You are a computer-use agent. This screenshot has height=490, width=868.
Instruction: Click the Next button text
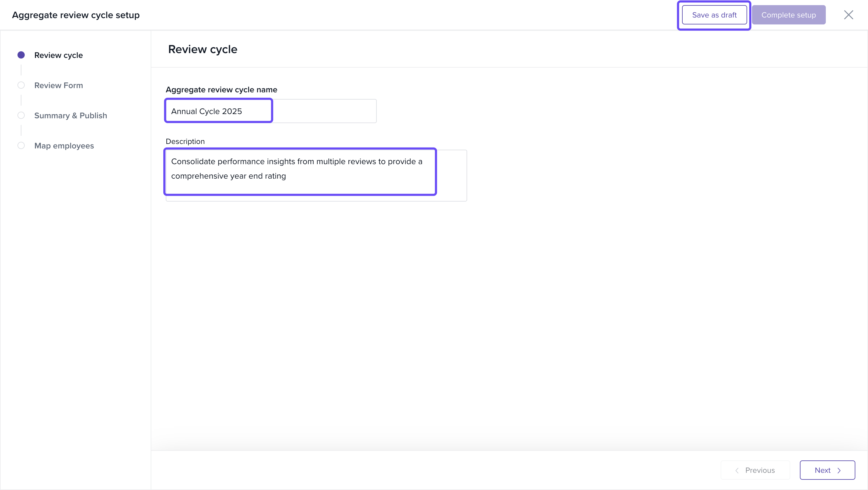822,470
